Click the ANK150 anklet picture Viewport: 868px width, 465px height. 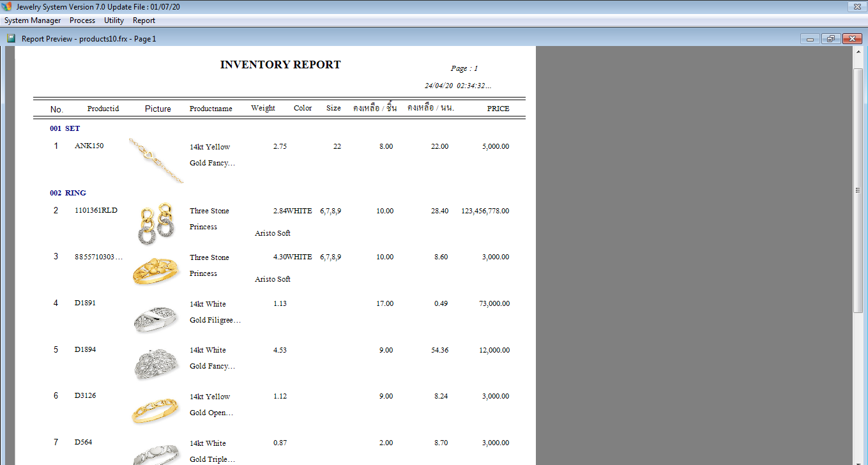coord(156,160)
